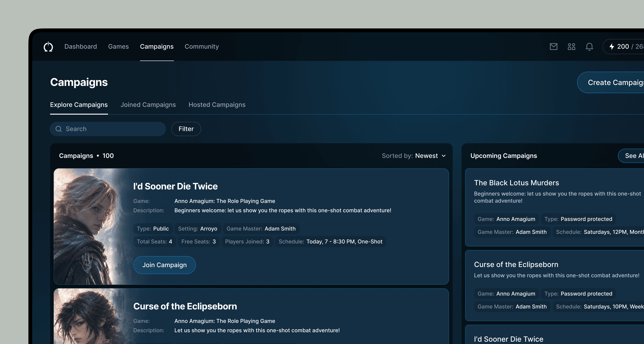Switch to the Hosted Campaigns tab
Screen dimensions: 644x344
click(217, 105)
